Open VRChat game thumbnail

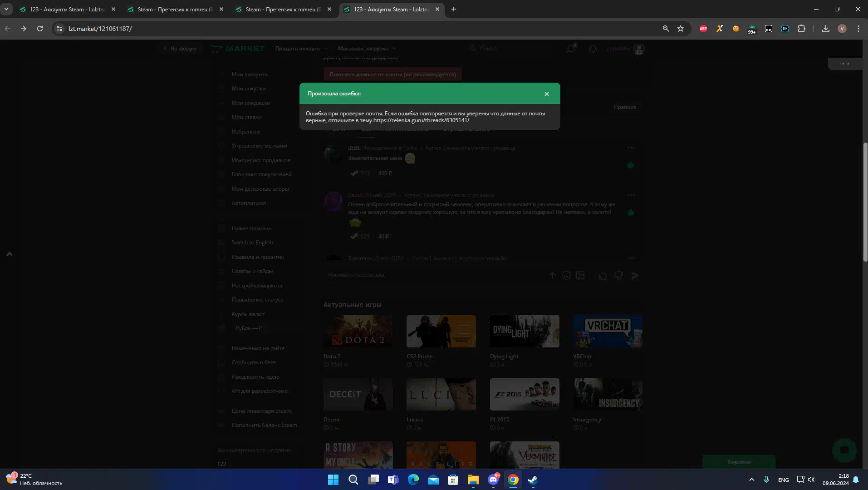(x=608, y=331)
